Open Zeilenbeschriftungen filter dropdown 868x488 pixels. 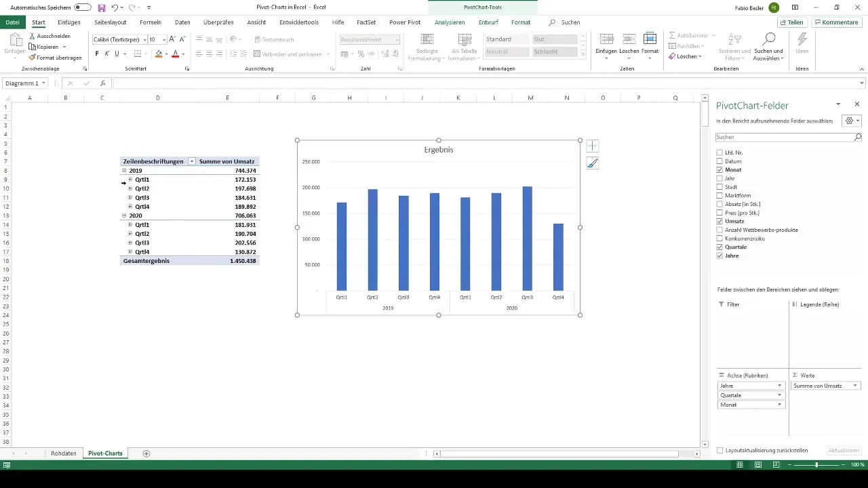(192, 161)
